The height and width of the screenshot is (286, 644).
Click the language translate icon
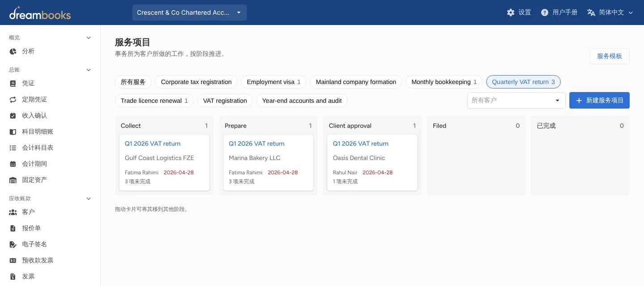tap(591, 13)
